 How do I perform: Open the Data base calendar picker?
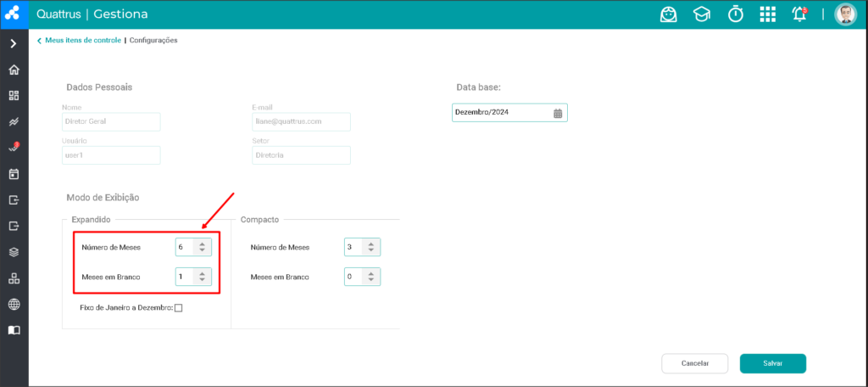tap(558, 113)
